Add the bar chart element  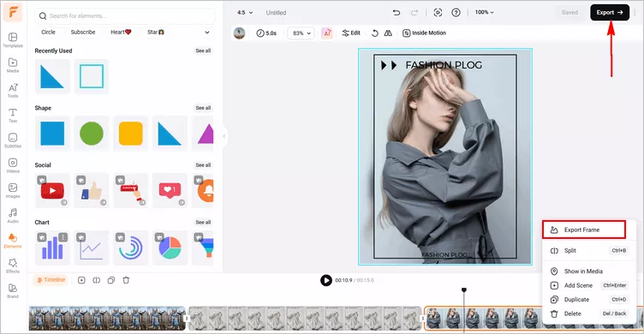(x=52, y=248)
